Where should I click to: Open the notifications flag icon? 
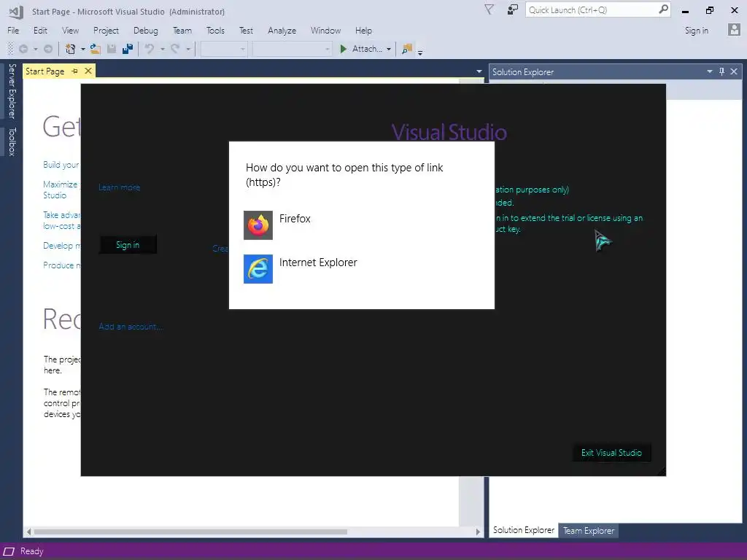pyautogui.click(x=489, y=10)
